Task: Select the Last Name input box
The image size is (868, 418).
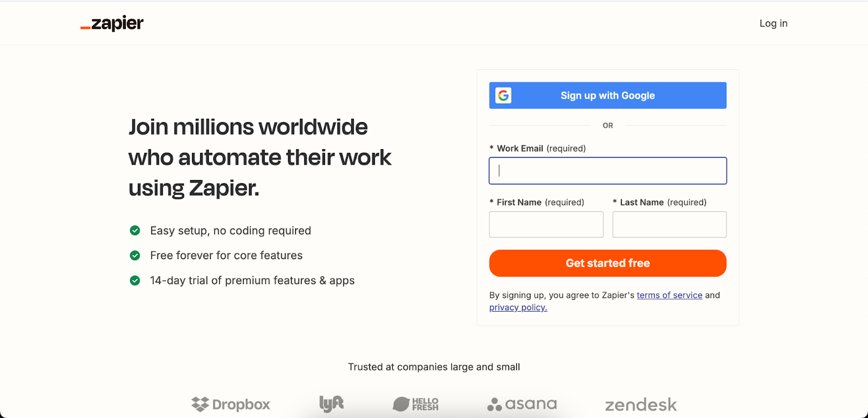Action: click(669, 224)
